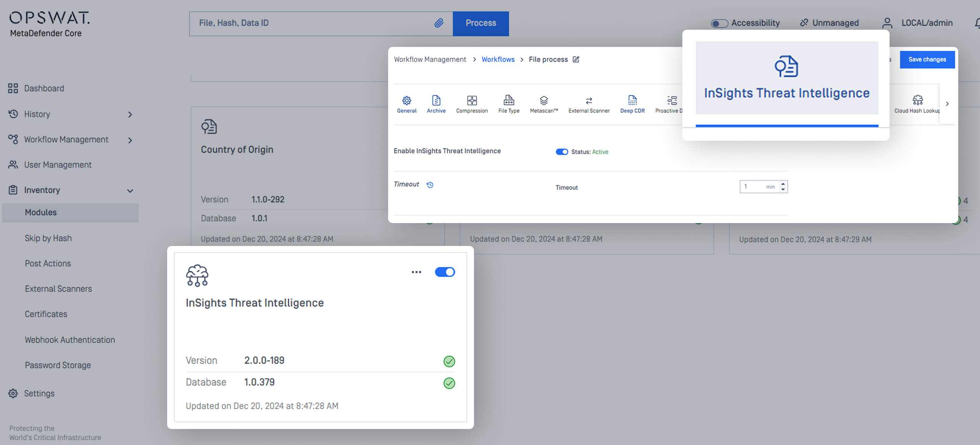This screenshot has height=445, width=980.
Task: Click the Compression workflow icon
Action: [x=472, y=101]
